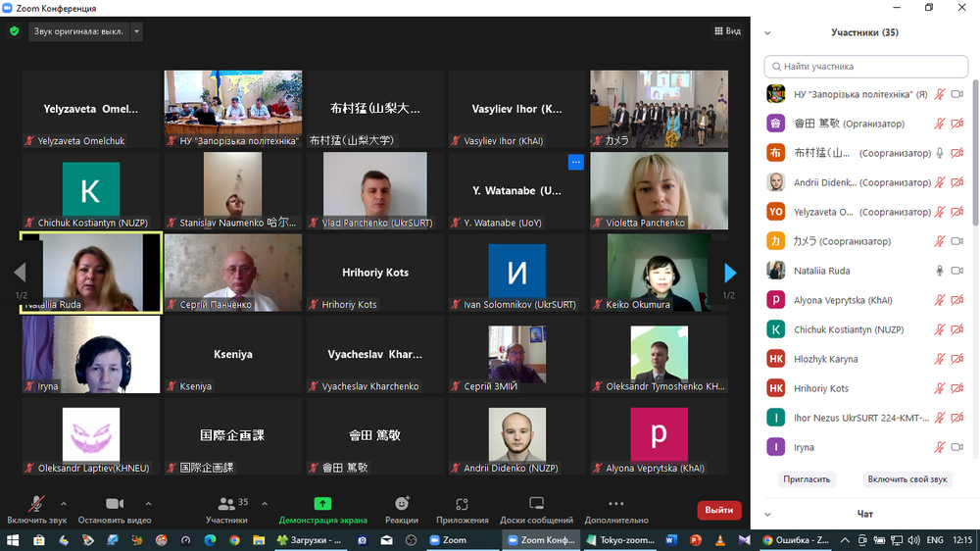Toggle microphone with Включить звук button

tap(36, 508)
